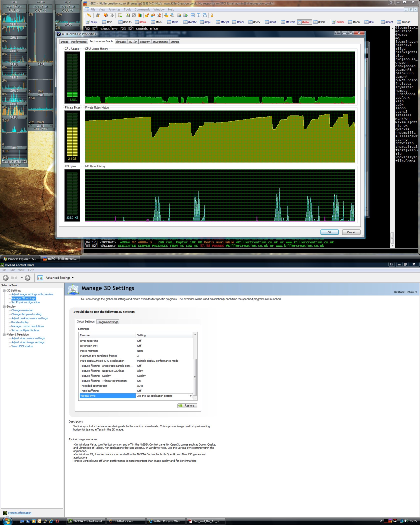Tile mIRC windows vertically icon

coord(199,15)
